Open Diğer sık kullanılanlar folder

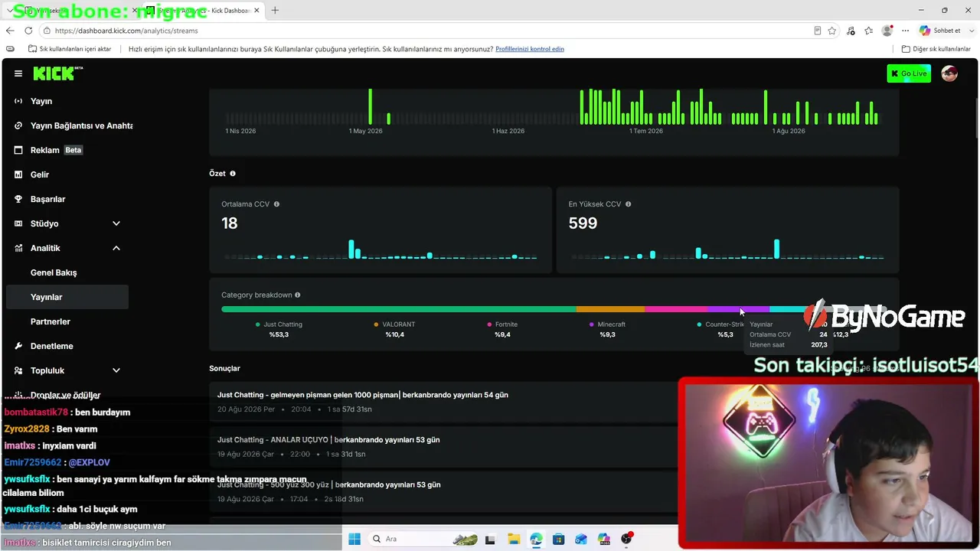coord(936,49)
